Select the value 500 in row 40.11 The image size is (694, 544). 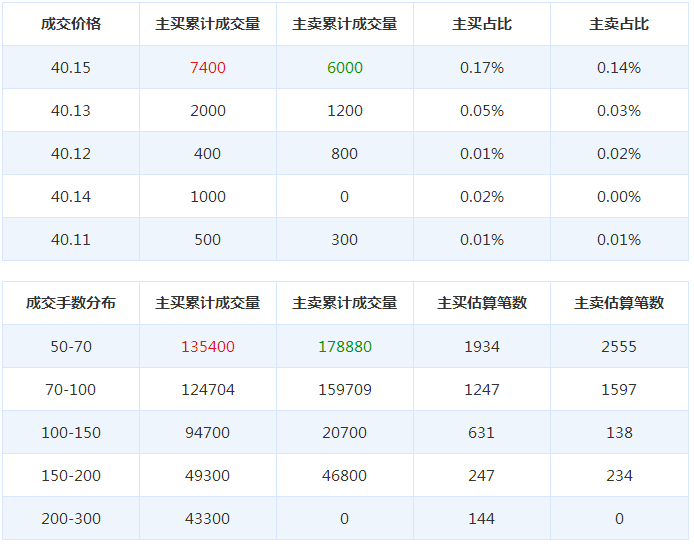pyautogui.click(x=208, y=239)
